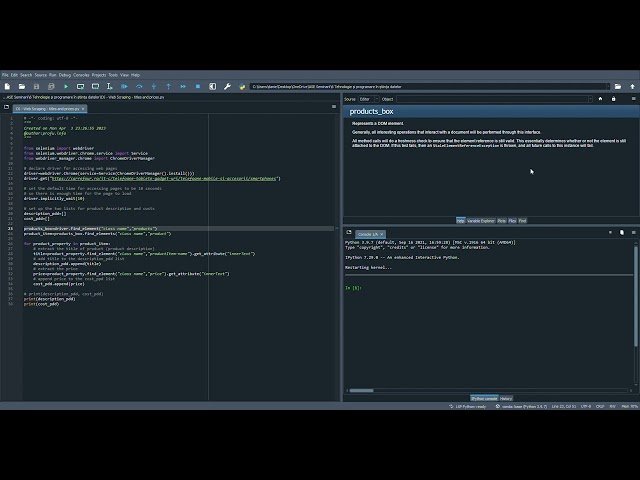
Task: Close the titles and prices editor tab
Action: [x=83, y=109]
